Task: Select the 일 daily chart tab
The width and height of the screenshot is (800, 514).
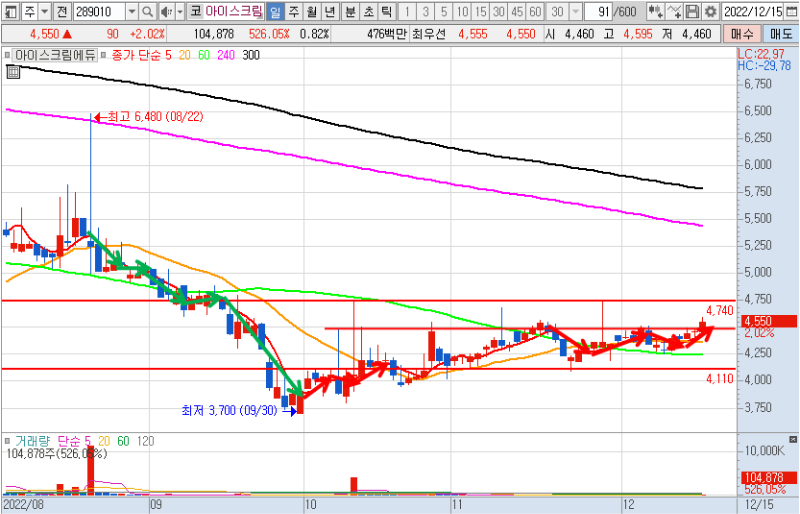Action: (x=276, y=11)
